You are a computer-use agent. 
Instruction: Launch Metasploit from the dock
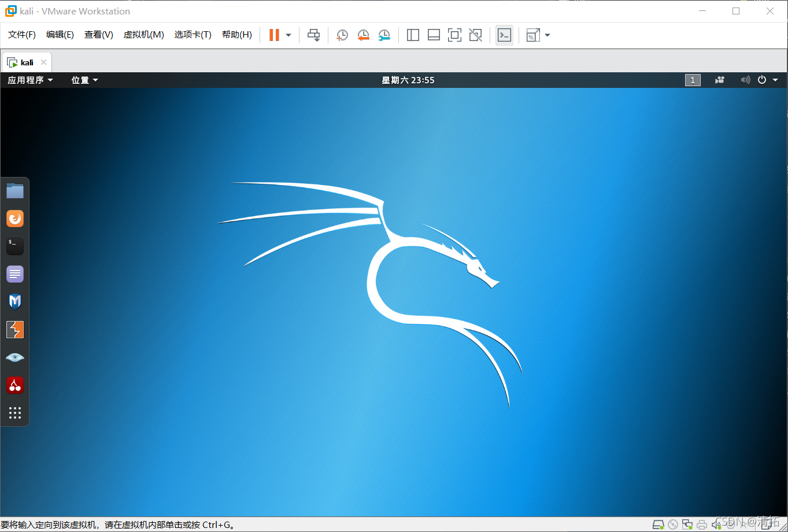click(15, 302)
